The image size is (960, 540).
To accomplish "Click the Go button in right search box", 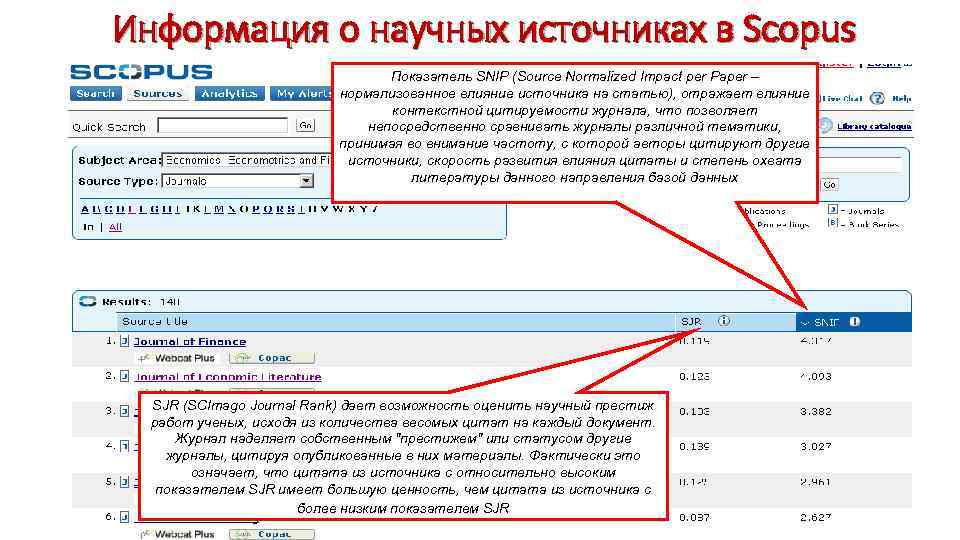I will point(830,184).
